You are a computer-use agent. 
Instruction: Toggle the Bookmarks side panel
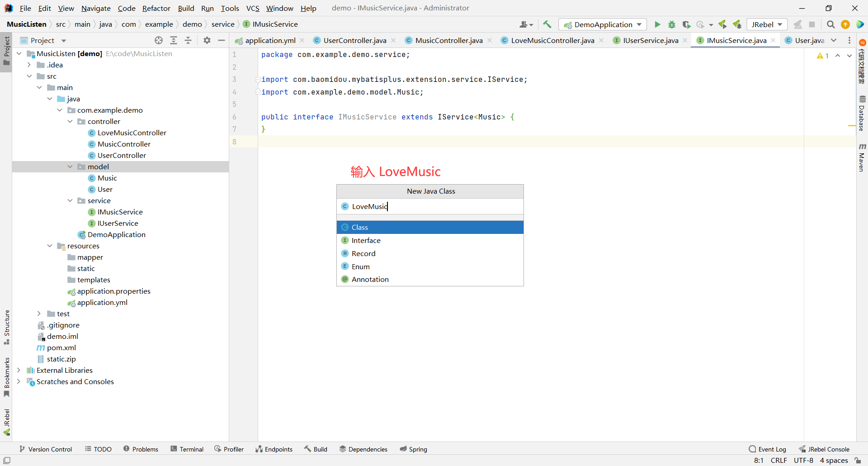coord(6,376)
